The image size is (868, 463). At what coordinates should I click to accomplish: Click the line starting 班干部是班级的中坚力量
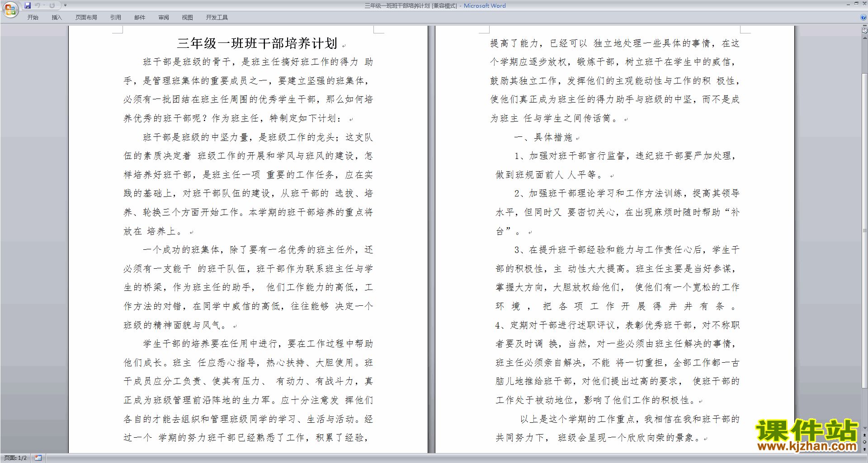pos(258,137)
